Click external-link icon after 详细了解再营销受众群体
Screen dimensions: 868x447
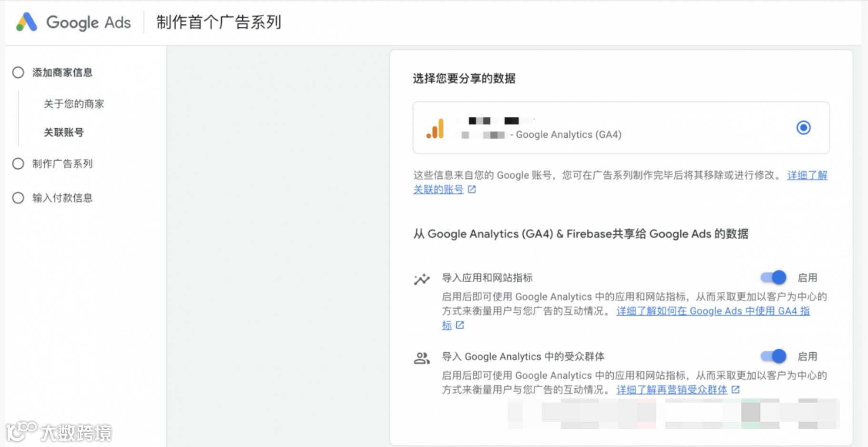pos(735,390)
